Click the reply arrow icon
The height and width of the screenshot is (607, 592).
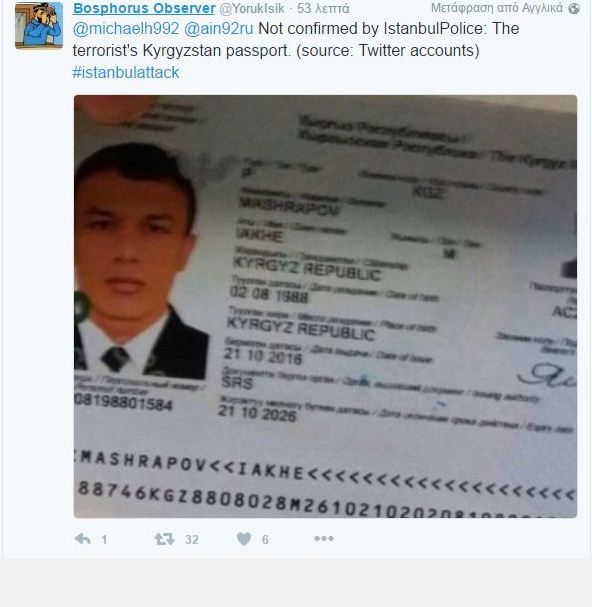(82, 538)
